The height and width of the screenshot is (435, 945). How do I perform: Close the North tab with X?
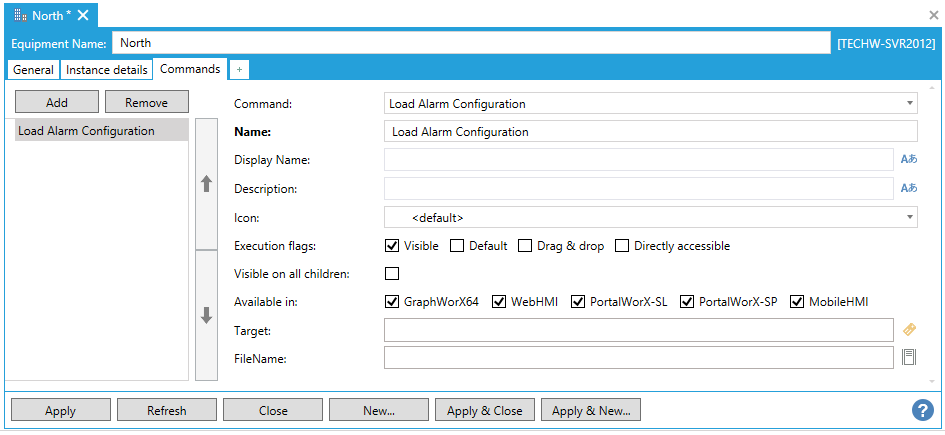pos(83,15)
